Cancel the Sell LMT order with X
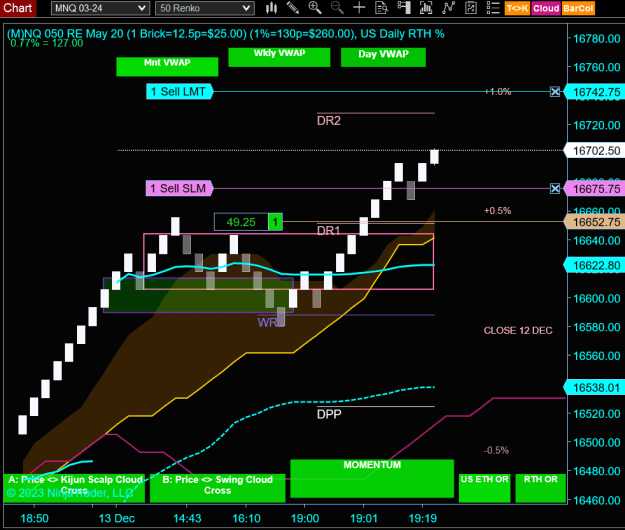This screenshot has height=530, width=625. [x=555, y=92]
